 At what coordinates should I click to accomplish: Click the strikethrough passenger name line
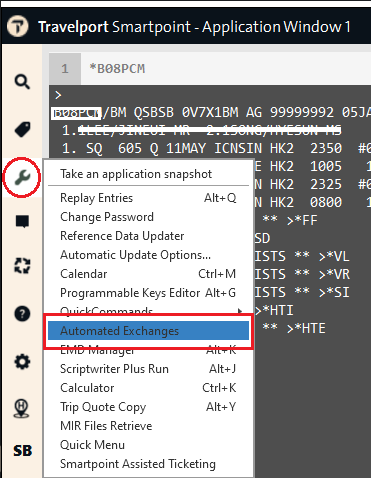(202, 130)
